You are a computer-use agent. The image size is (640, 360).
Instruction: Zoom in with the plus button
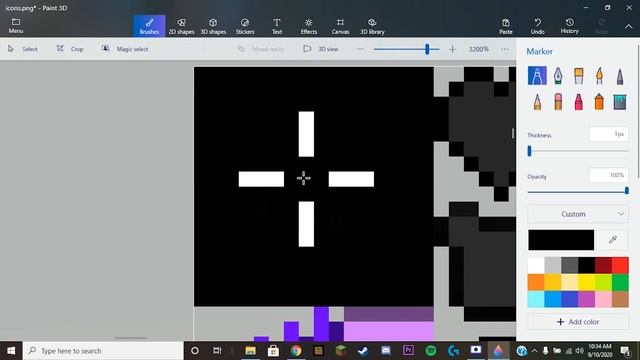pos(452,49)
